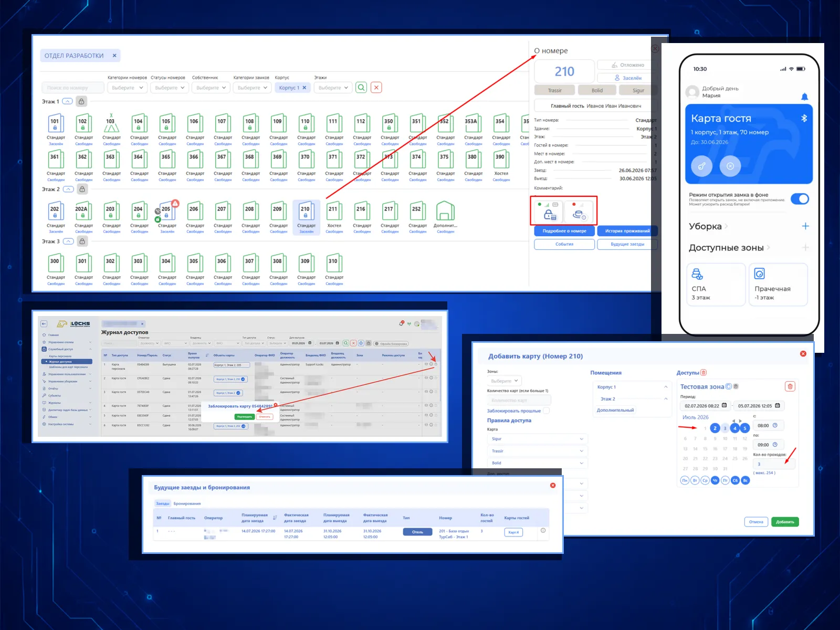Screen dimensions: 840x630
Task: Open the Статусы номеров dropdown
Action: [170, 88]
